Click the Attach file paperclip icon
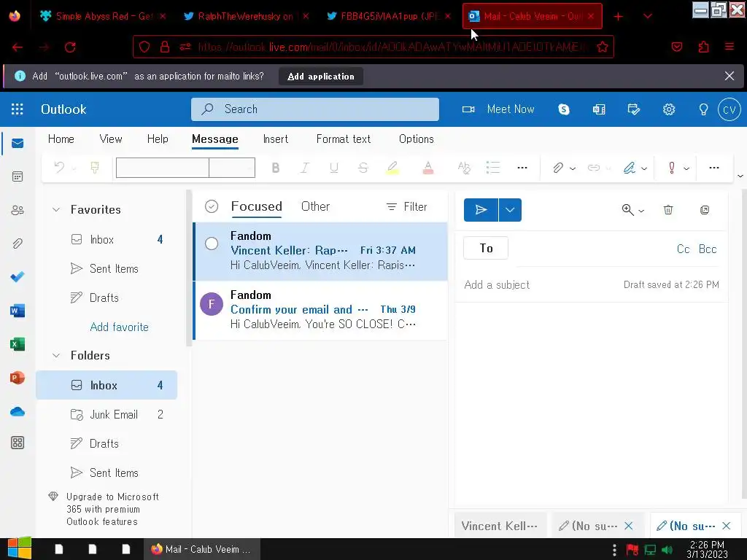 558,168
